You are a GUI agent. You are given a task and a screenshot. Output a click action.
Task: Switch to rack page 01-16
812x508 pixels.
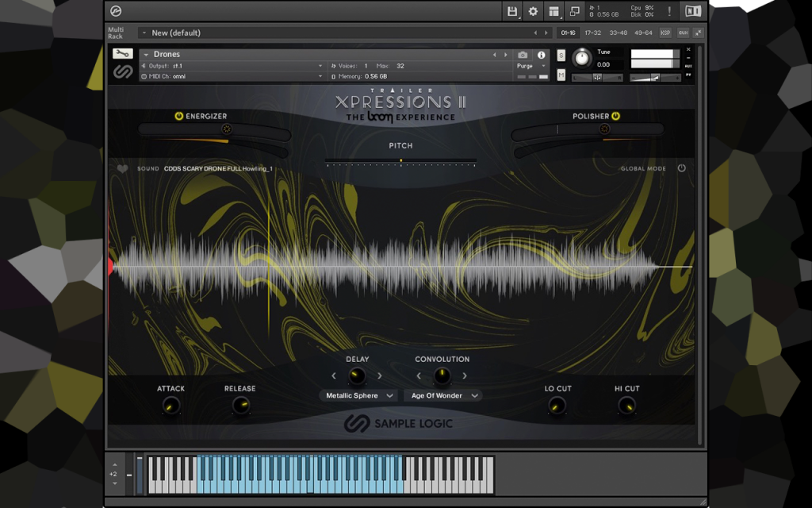pos(568,33)
